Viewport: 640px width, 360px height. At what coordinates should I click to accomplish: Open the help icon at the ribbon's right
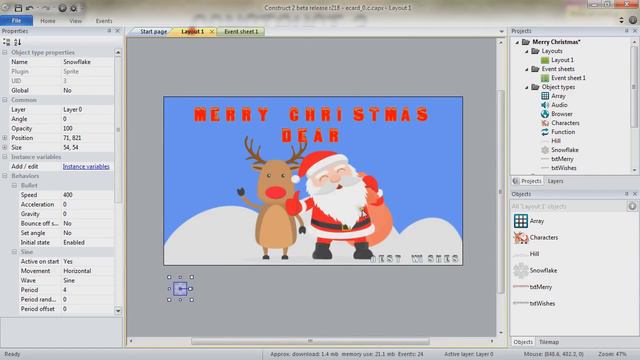pyautogui.click(x=633, y=20)
